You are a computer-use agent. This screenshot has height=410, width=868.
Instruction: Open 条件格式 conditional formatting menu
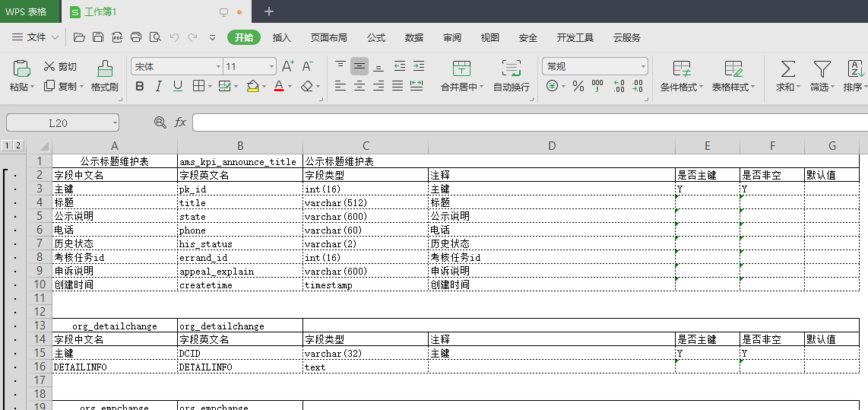point(682,77)
